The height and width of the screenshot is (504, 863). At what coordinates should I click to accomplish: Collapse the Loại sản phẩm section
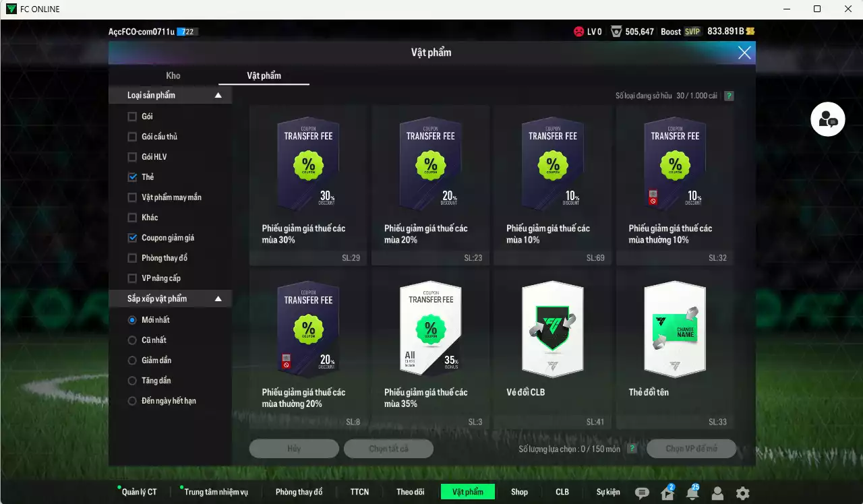(217, 95)
